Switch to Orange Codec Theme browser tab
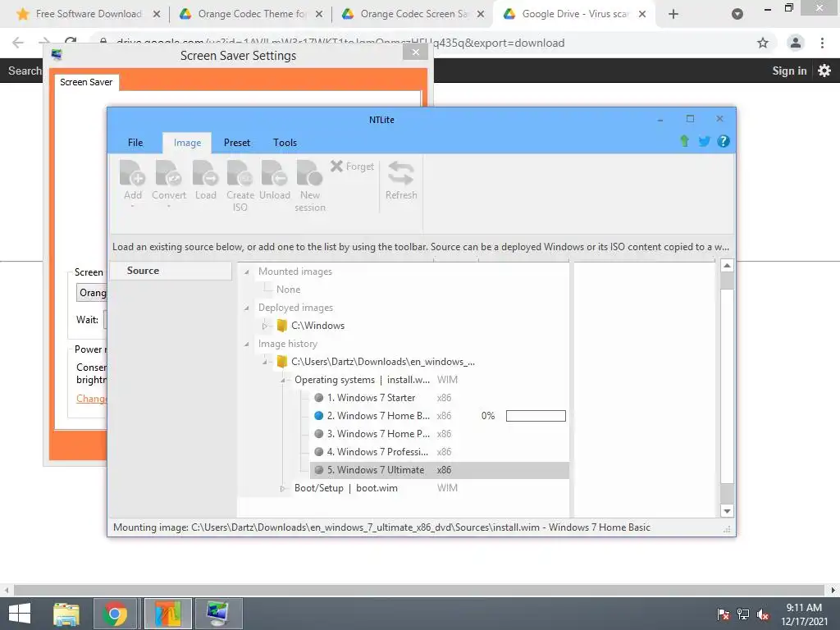Viewport: 840px width, 630px height. (251, 14)
